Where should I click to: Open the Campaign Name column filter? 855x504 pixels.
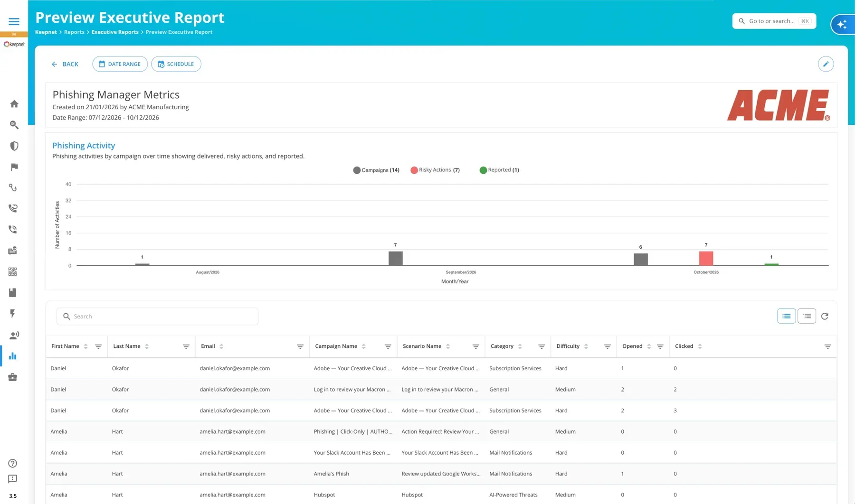pyautogui.click(x=388, y=346)
